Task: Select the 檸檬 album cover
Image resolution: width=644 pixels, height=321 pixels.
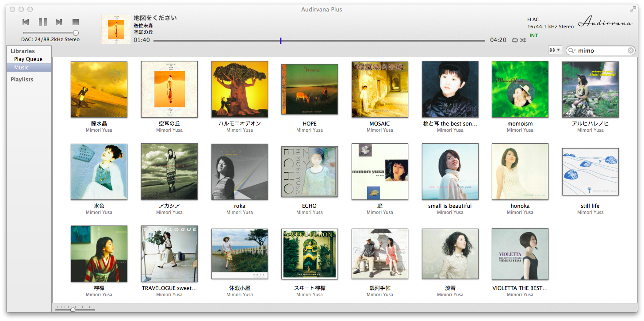Action: coord(99,254)
